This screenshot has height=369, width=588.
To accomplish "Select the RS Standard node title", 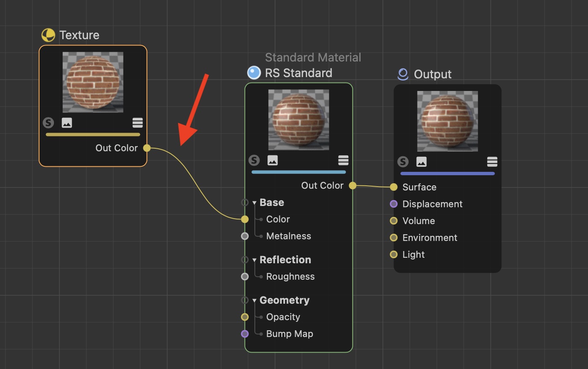I will coord(298,73).
